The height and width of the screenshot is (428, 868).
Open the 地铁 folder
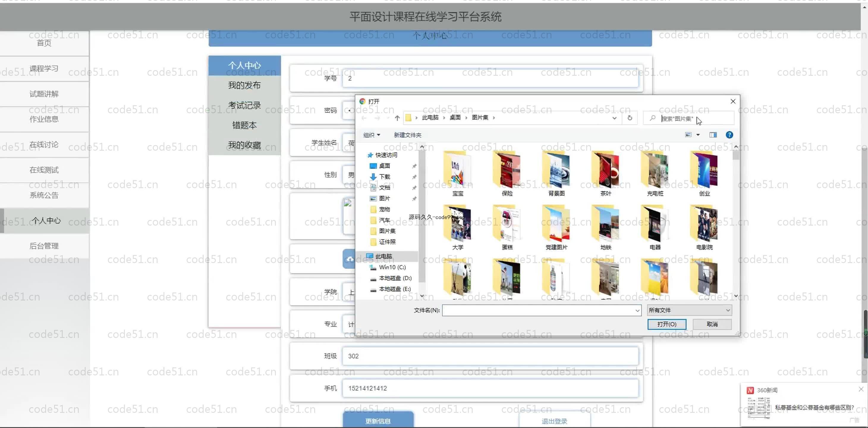pos(606,227)
